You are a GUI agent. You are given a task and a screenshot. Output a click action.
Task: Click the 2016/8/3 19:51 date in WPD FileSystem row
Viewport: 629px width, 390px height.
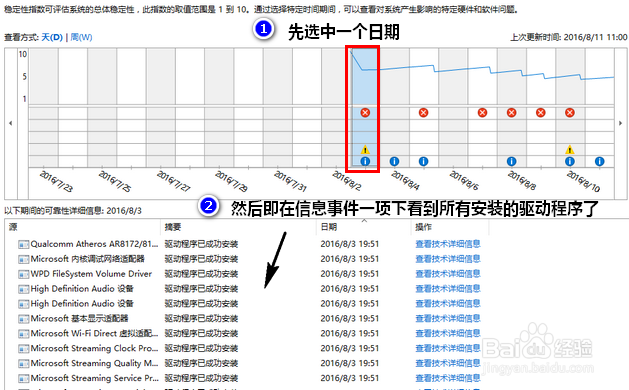click(350, 274)
